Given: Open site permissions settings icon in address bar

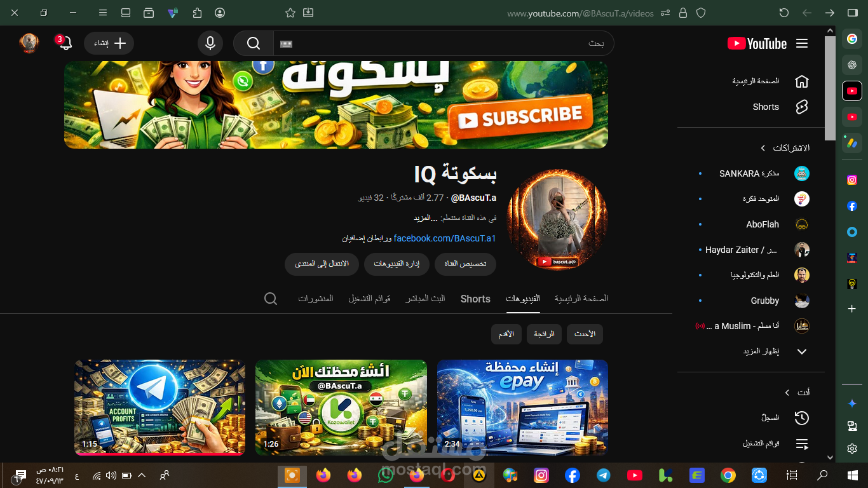Looking at the screenshot, I should tap(665, 13).
